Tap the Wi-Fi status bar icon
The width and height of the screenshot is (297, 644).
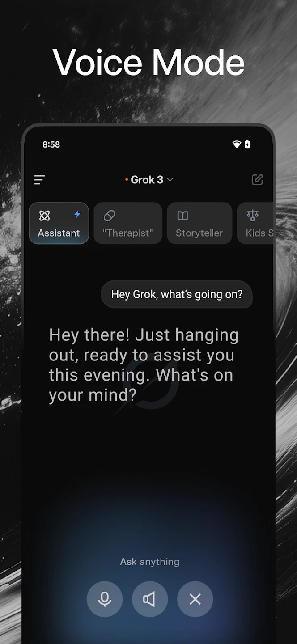(x=237, y=144)
